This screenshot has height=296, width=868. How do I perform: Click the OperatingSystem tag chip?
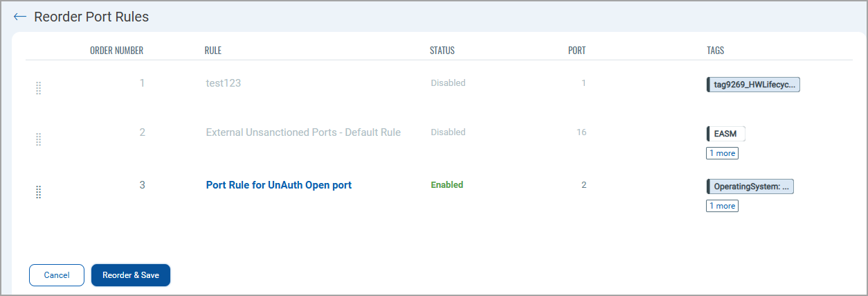click(750, 186)
